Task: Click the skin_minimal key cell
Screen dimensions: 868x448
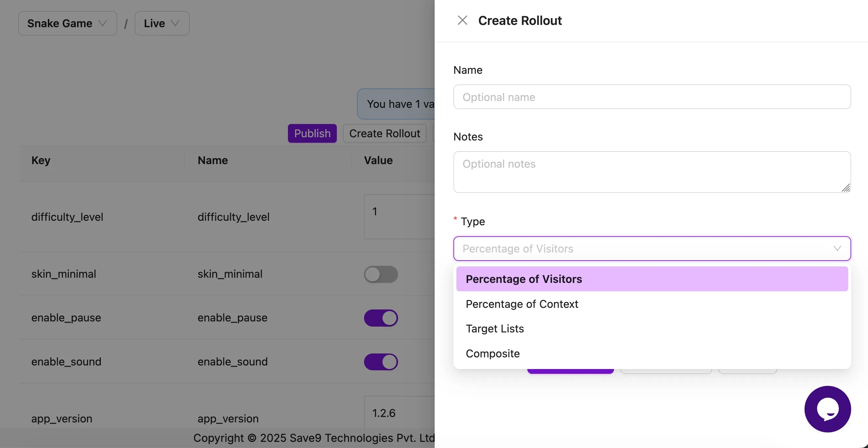Action: (64, 274)
